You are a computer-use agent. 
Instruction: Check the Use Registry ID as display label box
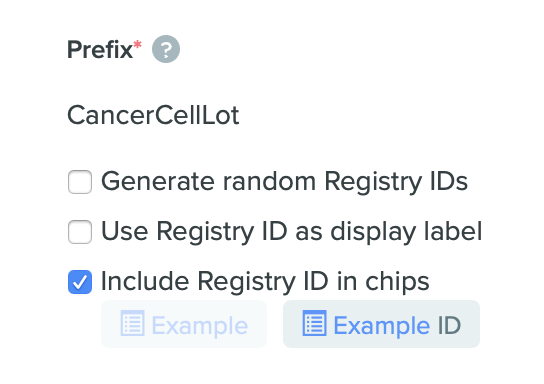[x=80, y=232]
